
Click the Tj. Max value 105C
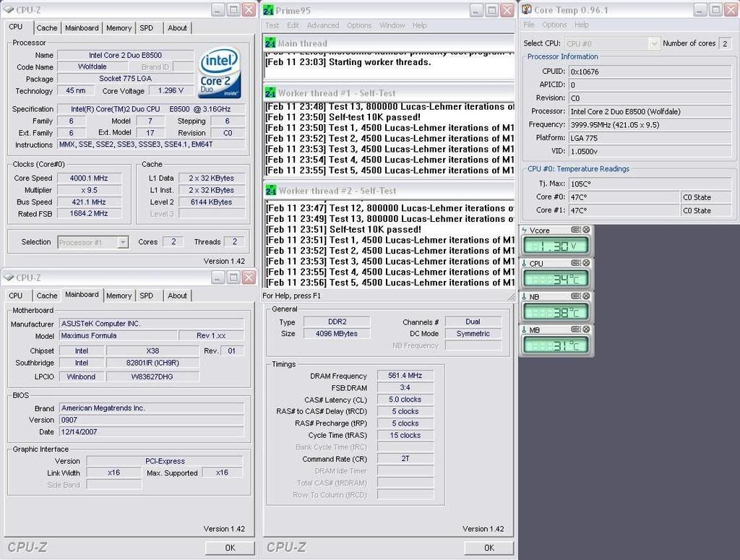point(650,184)
